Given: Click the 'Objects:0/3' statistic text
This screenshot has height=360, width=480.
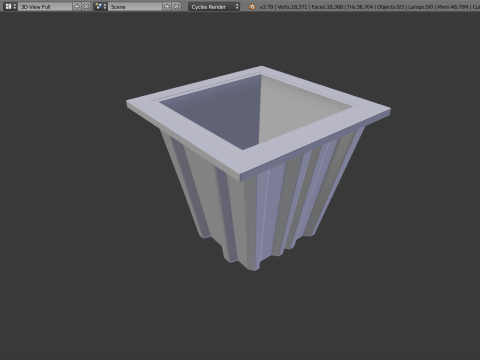Looking at the screenshot, I should click(391, 7).
